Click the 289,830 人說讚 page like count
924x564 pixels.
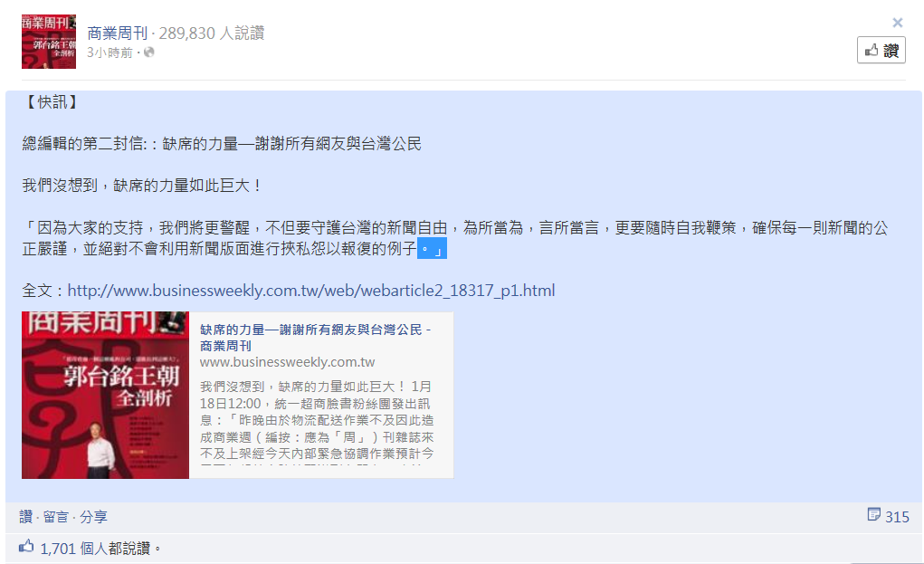click(212, 33)
